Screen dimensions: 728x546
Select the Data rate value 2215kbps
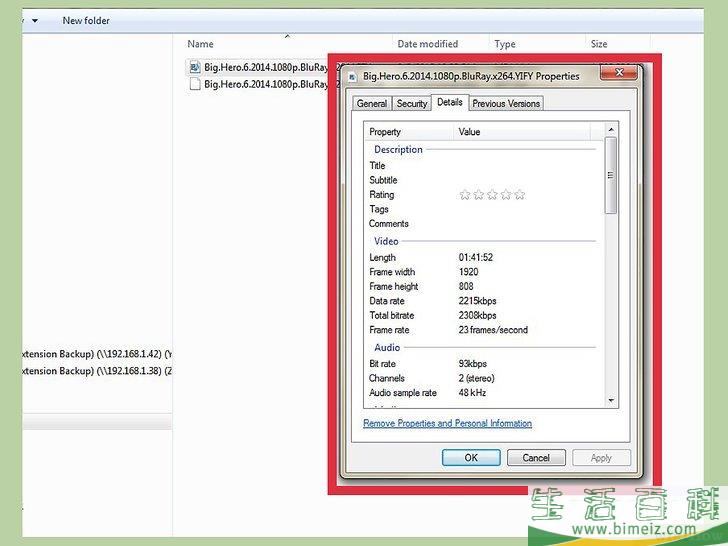pyautogui.click(x=477, y=301)
